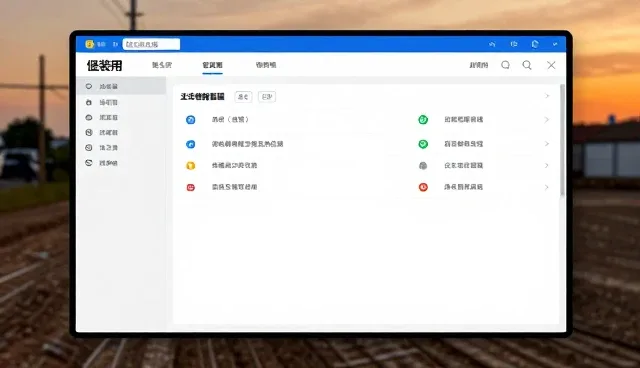Image resolution: width=640 pixels, height=368 pixels.
Task: Click the yellow app logo in title bar
Action: [90, 44]
